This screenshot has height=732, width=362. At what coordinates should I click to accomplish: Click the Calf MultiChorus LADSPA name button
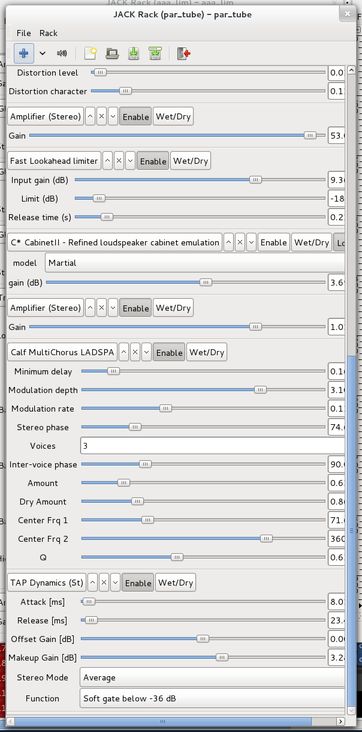tap(63, 352)
